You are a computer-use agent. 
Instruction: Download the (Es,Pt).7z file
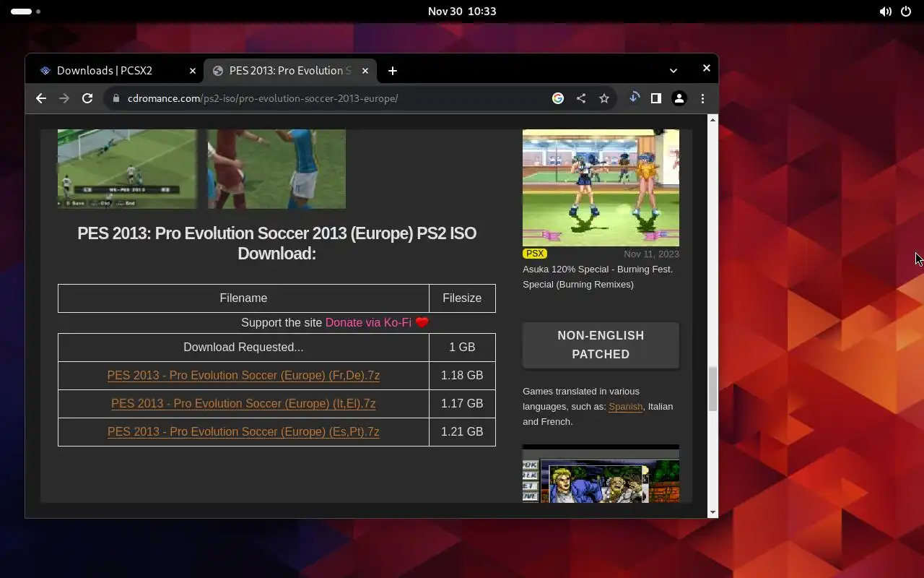tap(243, 432)
